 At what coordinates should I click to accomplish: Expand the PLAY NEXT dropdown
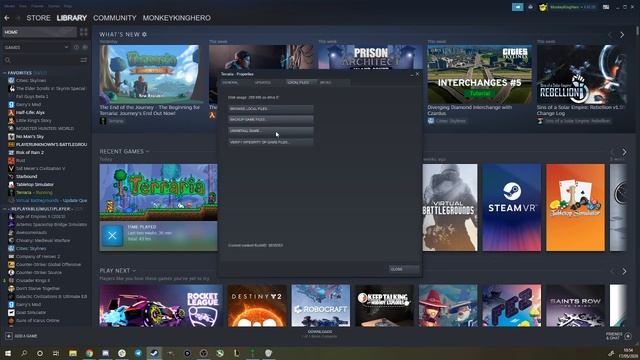[x=118, y=271]
